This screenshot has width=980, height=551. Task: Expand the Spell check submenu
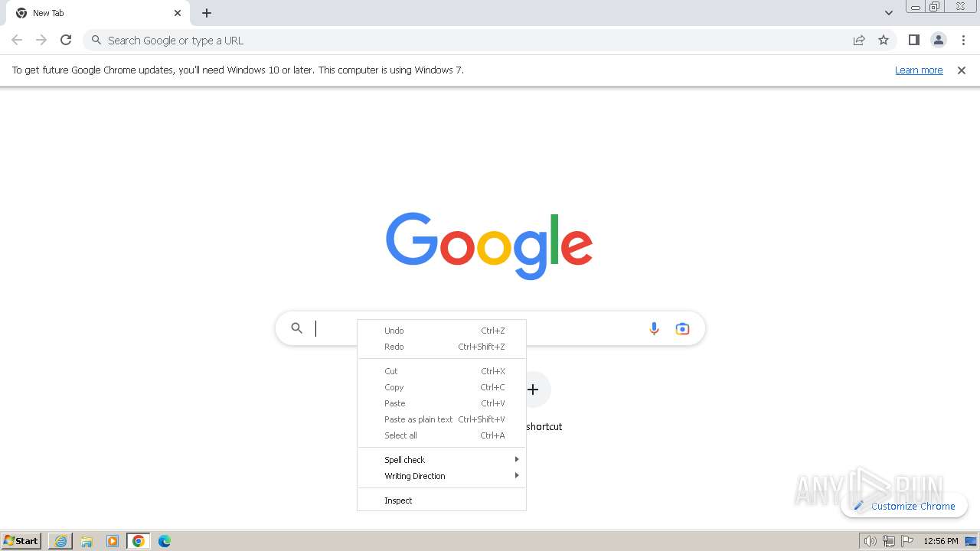coord(442,460)
